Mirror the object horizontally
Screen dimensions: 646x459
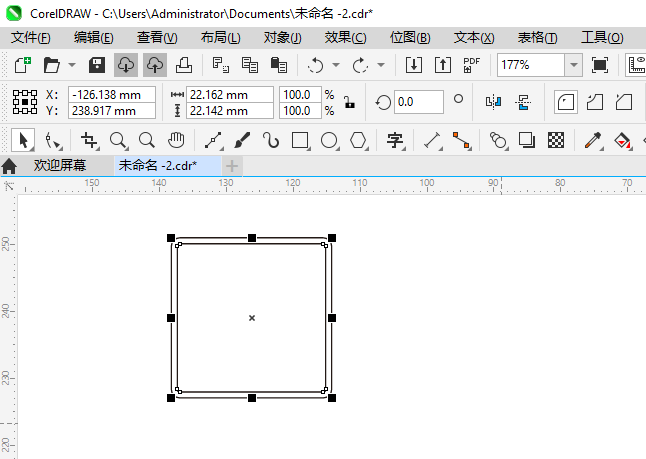[x=493, y=102]
